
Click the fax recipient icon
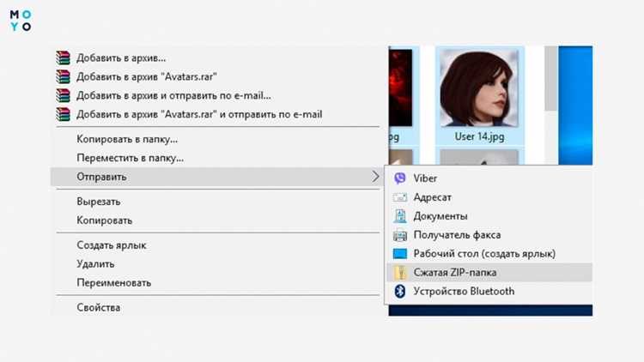click(399, 235)
